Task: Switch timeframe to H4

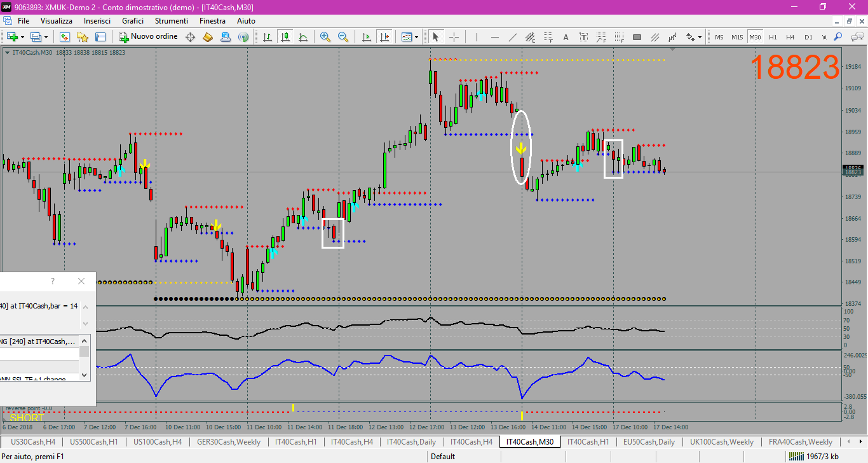Action: [790, 37]
